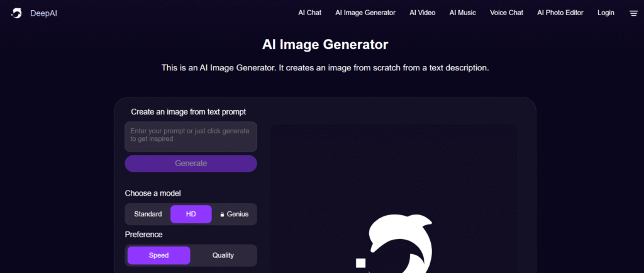Click the lock icon beside Genius
Viewport: 644px width, 273px height.
pos(222,214)
